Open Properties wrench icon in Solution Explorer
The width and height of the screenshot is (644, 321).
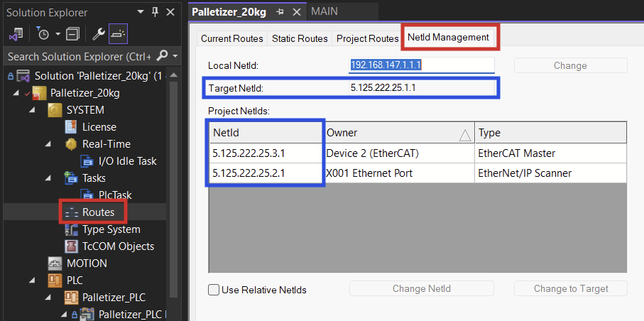[98, 34]
